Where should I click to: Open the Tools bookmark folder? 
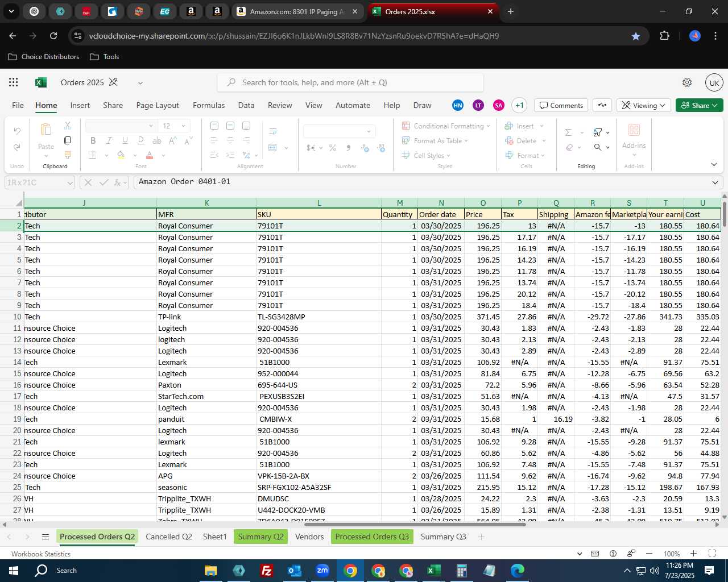pyautogui.click(x=105, y=57)
